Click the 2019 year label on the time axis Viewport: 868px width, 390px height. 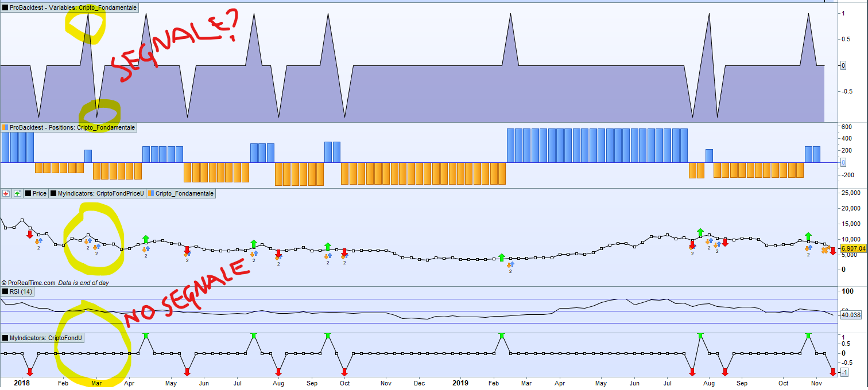(460, 383)
